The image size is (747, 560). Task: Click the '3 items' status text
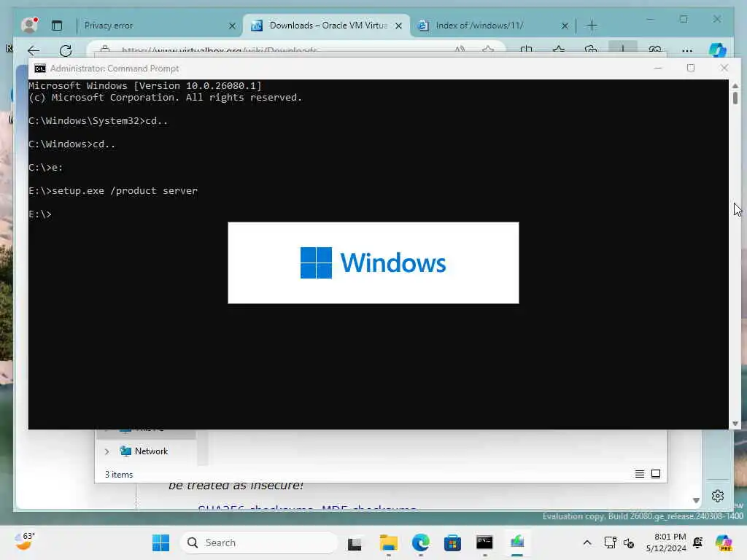pyautogui.click(x=119, y=474)
